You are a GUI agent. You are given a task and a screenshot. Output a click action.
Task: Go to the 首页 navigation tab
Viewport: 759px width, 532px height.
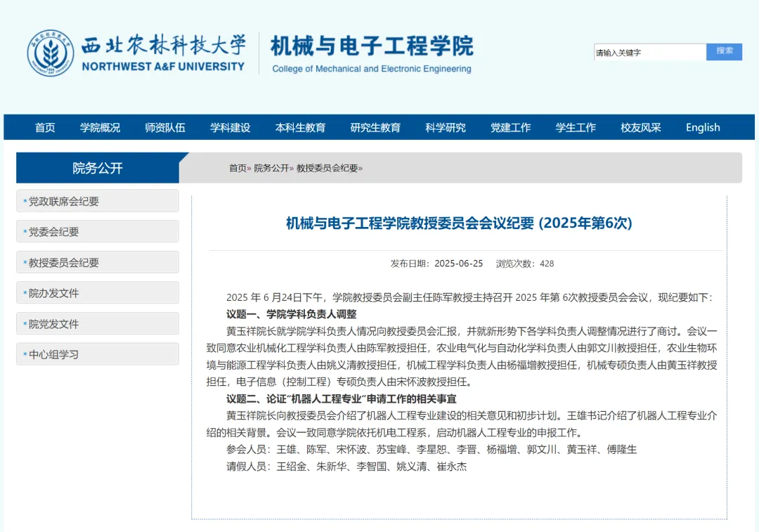coord(44,127)
